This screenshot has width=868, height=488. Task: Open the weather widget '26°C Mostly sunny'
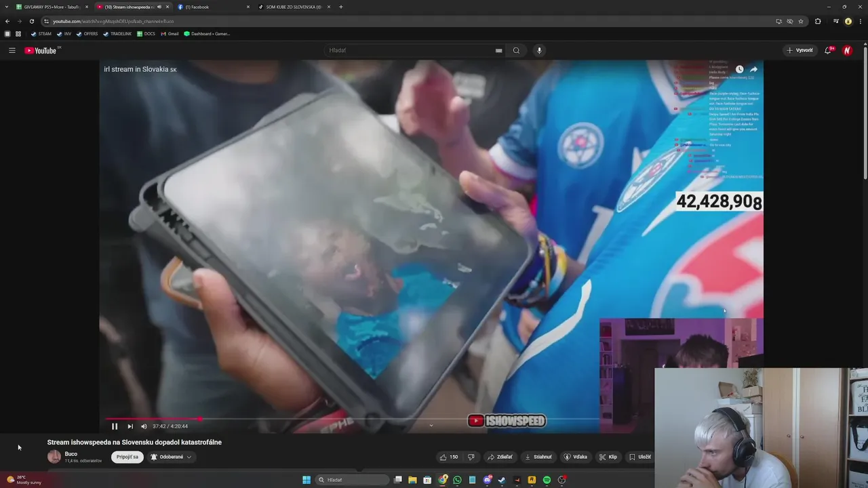click(x=24, y=480)
